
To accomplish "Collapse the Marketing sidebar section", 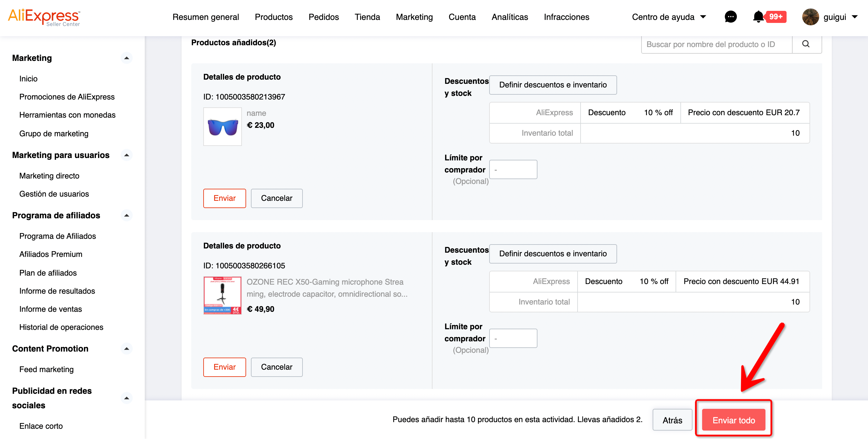I will [126, 58].
